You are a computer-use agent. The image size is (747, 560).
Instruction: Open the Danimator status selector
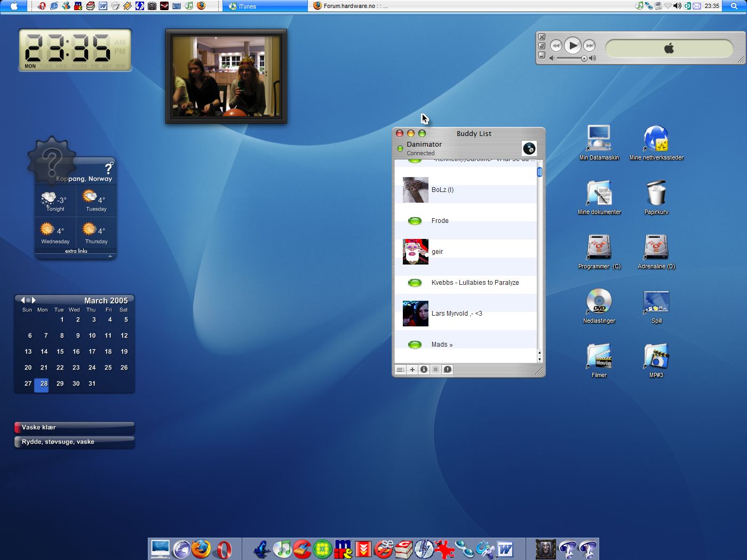click(x=420, y=148)
